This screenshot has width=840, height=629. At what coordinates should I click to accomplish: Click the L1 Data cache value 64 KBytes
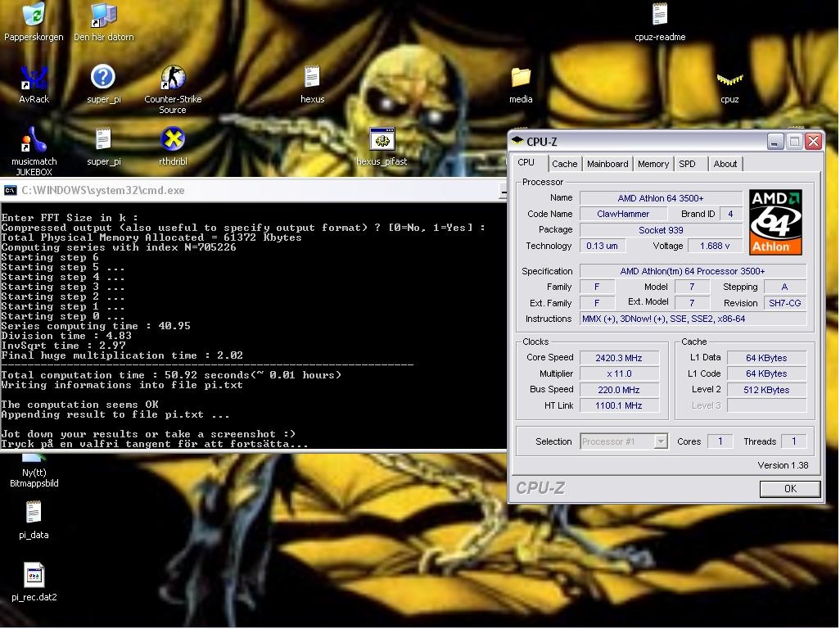point(766,358)
